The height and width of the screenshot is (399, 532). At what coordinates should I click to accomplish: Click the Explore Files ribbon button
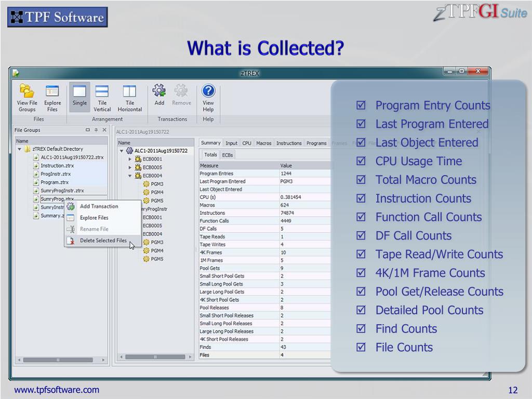[x=52, y=98]
